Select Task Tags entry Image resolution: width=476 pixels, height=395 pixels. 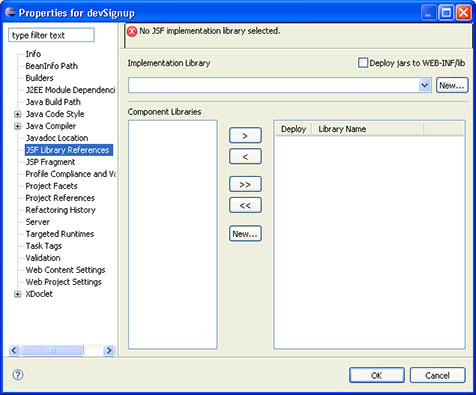point(44,246)
